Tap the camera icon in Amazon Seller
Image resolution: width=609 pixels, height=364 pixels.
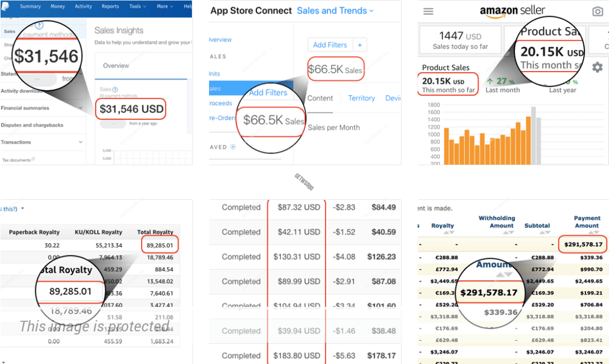[598, 12]
